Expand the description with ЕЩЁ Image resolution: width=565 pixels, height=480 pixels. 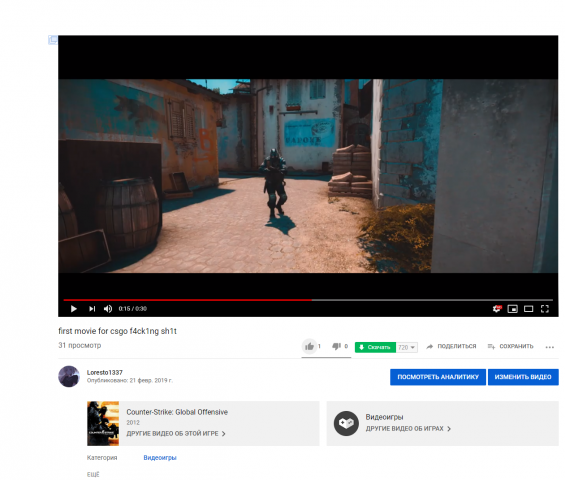coord(93,475)
